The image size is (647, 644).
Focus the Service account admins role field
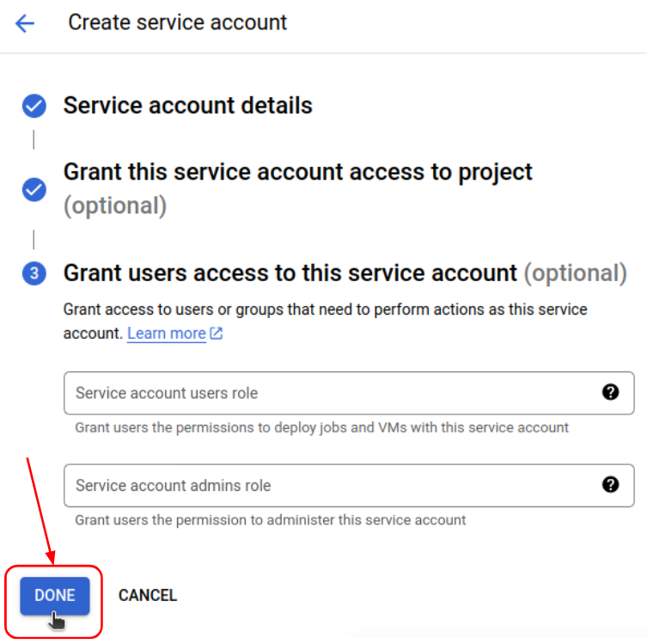(349, 486)
